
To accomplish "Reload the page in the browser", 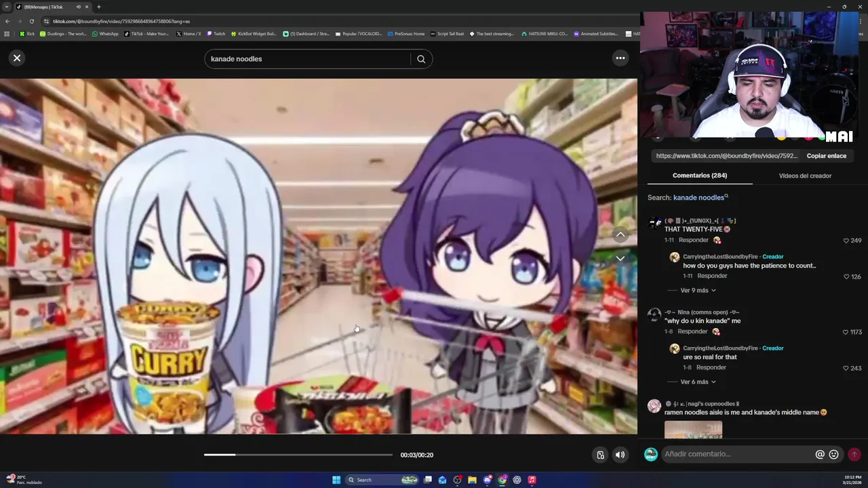I will 31,21.
